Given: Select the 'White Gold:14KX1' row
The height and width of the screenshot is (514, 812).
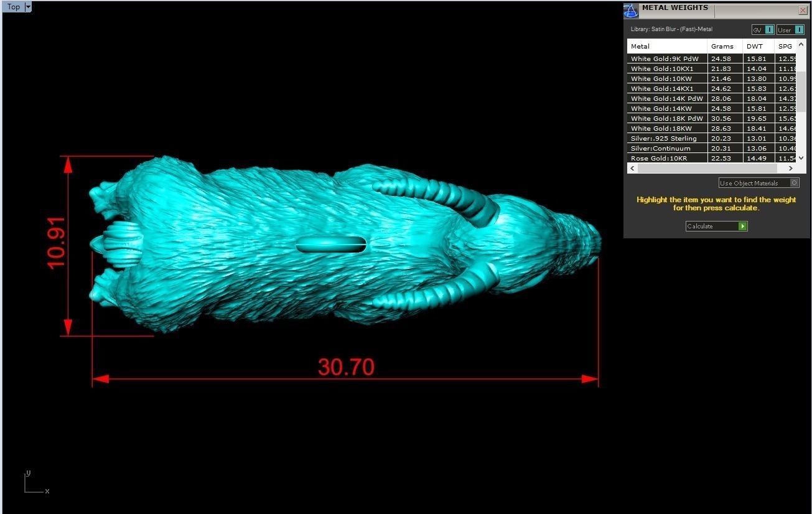Looking at the screenshot, I should (x=712, y=88).
